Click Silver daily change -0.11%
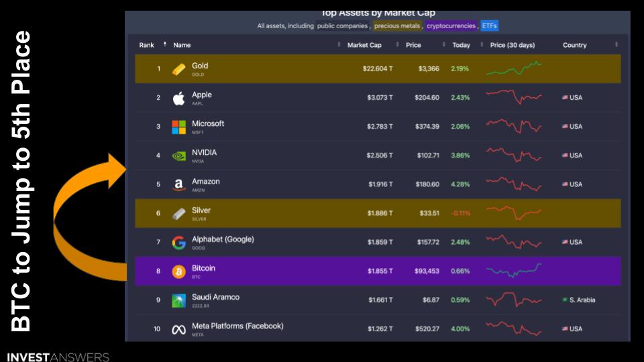Image resolution: width=644 pixels, height=362 pixels. pos(460,213)
